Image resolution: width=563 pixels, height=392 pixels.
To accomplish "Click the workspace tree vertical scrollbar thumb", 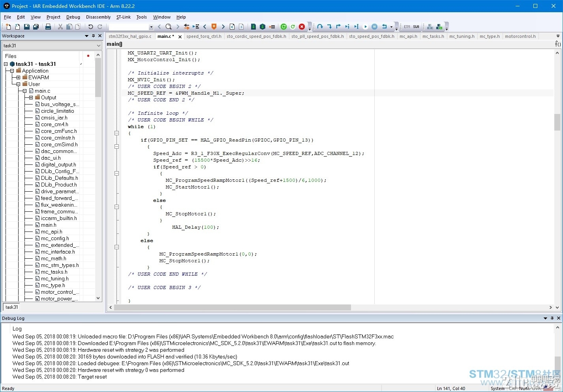I will tap(98, 78).
